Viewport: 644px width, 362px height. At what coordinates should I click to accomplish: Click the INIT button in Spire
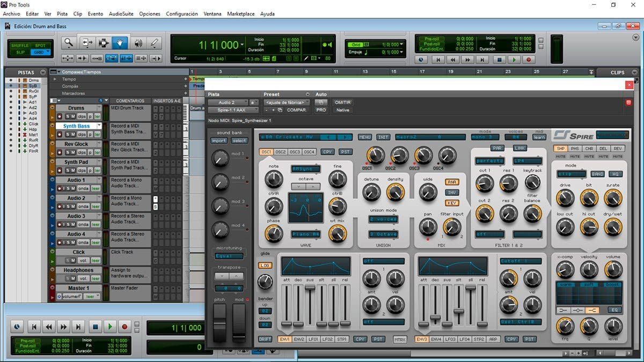pos(383,137)
